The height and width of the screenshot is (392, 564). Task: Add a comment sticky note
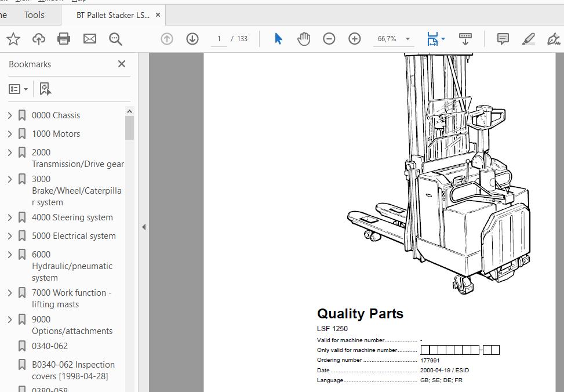click(503, 39)
